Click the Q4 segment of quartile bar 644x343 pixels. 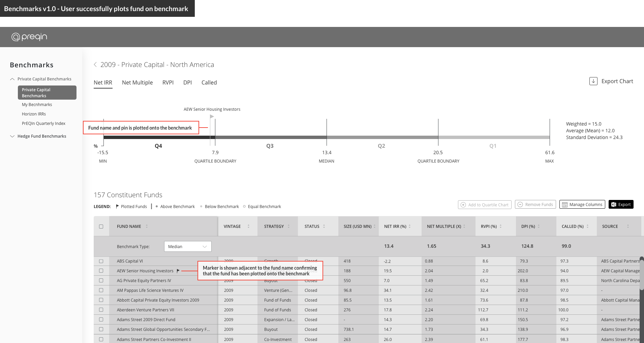[159, 137]
